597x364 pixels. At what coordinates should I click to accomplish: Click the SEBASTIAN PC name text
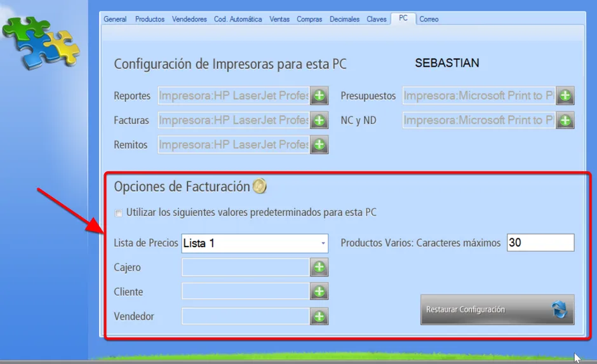point(447,63)
